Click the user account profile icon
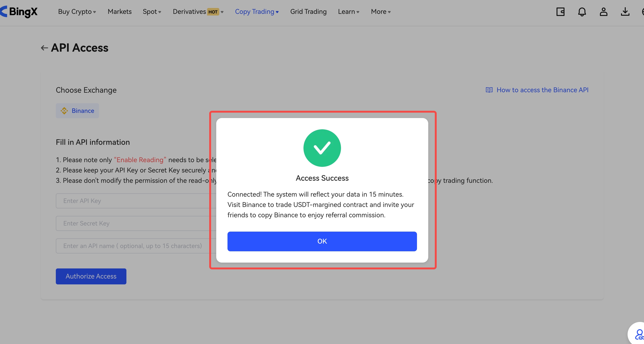This screenshot has width=644, height=344. (603, 11)
